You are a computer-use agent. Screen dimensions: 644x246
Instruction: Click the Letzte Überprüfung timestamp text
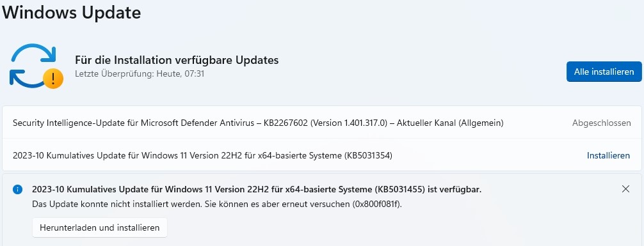pyautogui.click(x=140, y=74)
